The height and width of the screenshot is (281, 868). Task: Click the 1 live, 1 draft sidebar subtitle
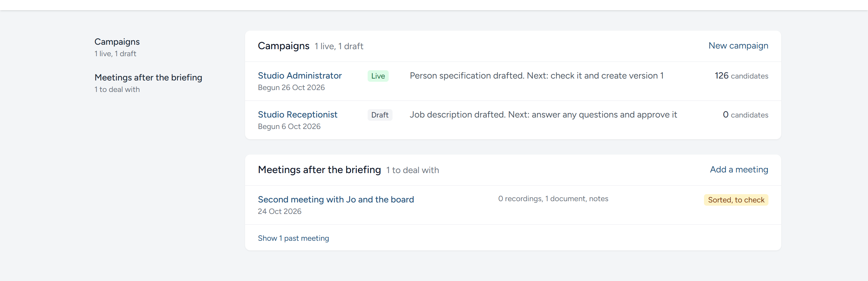click(x=115, y=54)
